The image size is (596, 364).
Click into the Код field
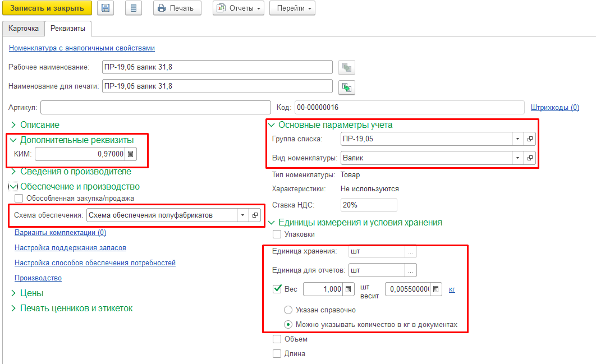[x=409, y=108]
